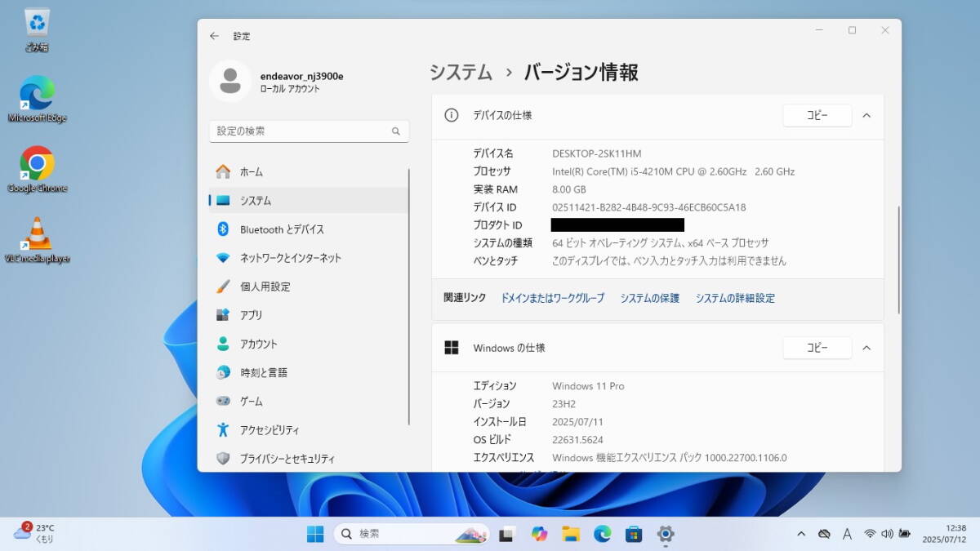Collapse the デバイスの仕様 section
Screen dimensions: 980x551
tap(866, 116)
